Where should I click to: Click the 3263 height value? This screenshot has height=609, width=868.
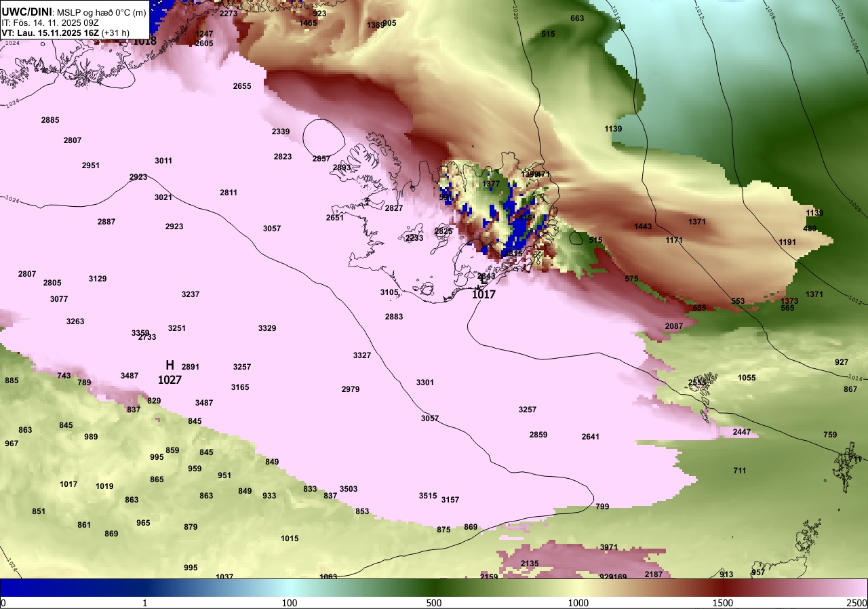pyautogui.click(x=75, y=321)
